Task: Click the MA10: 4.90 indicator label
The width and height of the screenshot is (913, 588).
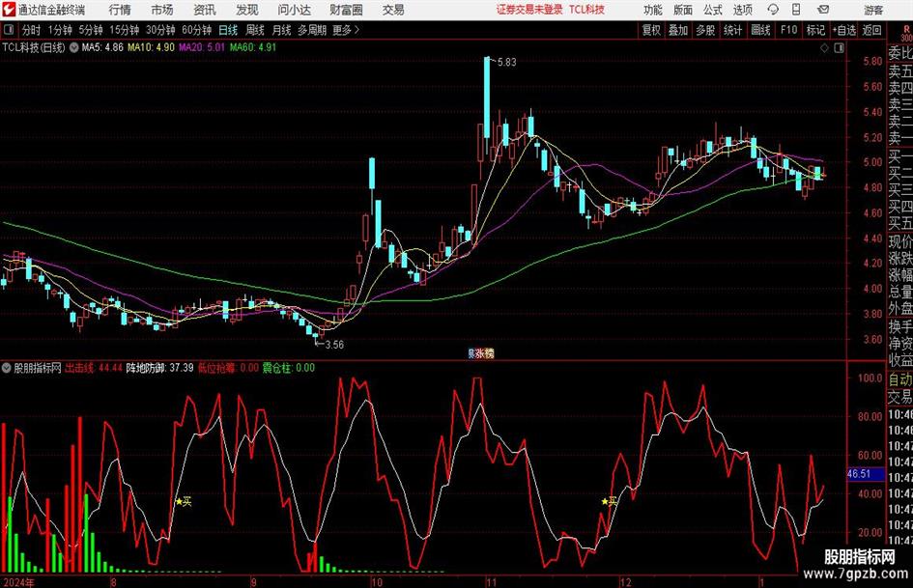Action: pos(152,47)
